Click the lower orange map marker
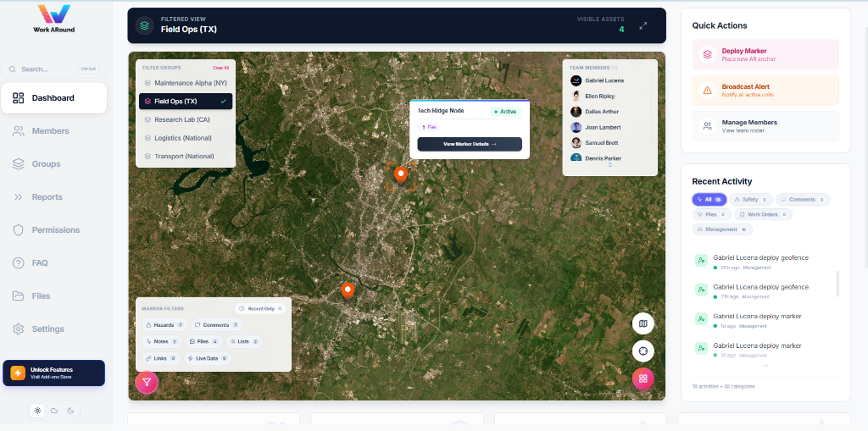868x431 pixels. tap(348, 290)
